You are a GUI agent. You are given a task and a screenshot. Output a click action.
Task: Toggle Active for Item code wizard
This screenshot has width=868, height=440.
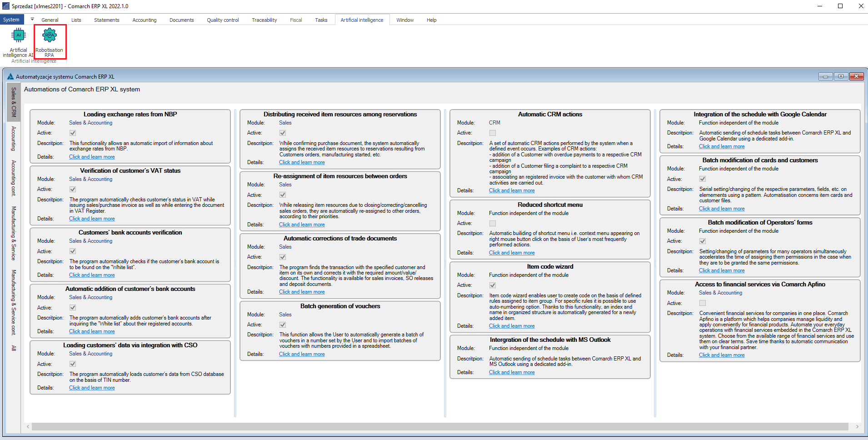(493, 285)
